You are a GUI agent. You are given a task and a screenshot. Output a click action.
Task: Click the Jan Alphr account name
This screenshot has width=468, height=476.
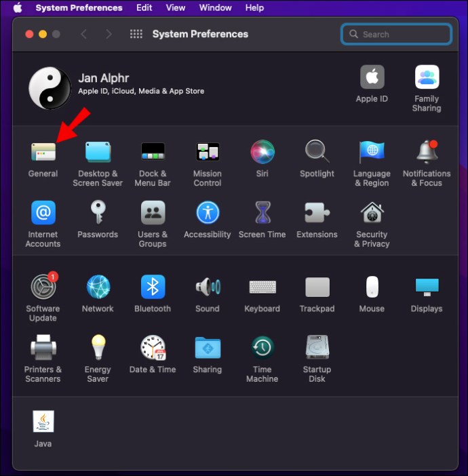(x=104, y=79)
